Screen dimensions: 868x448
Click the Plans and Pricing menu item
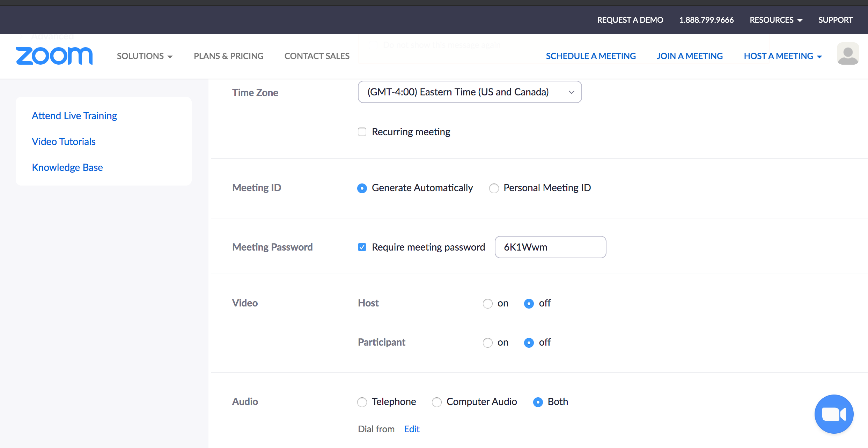click(228, 56)
